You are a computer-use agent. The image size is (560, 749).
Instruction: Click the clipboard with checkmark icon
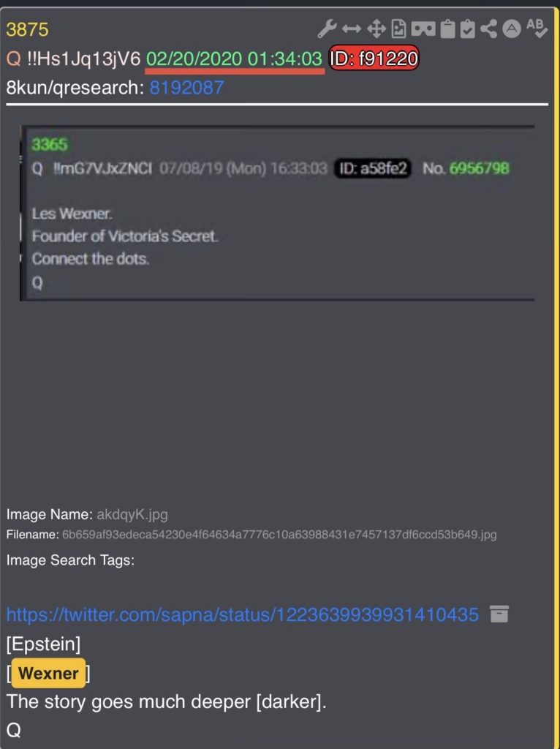pos(467,29)
